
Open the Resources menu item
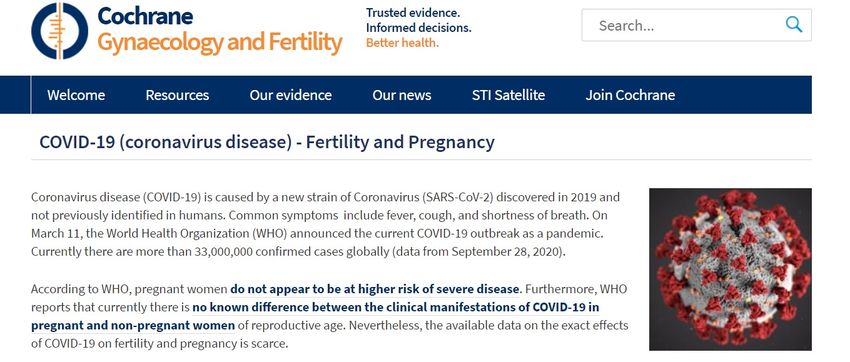(177, 95)
